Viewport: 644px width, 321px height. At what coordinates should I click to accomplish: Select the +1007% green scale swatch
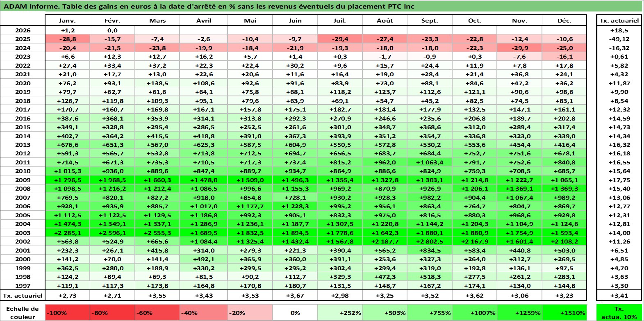point(475,312)
